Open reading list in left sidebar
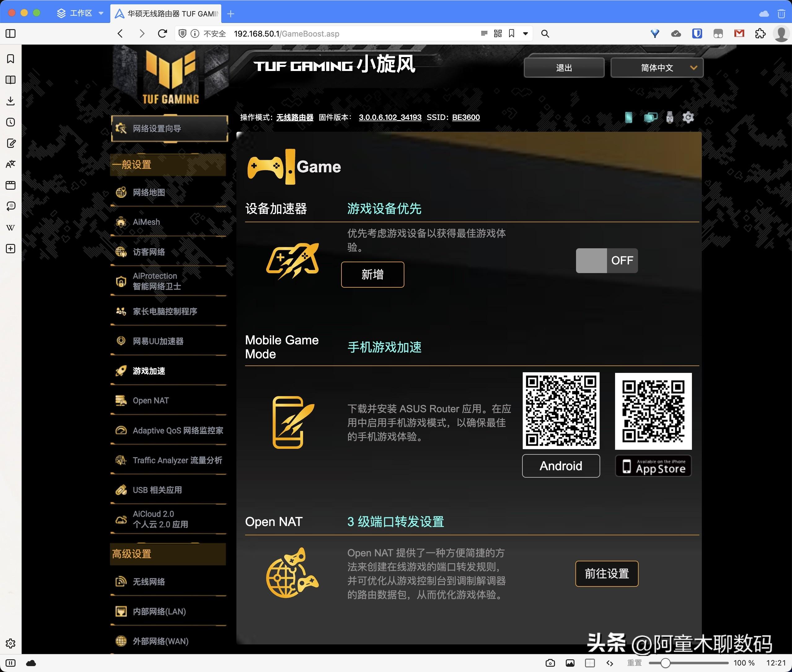 coord(11,80)
